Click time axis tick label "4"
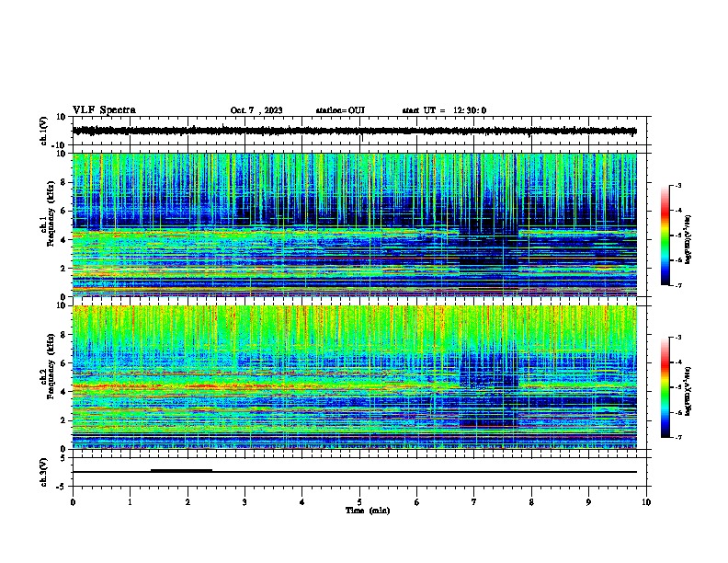 pyautogui.click(x=302, y=501)
